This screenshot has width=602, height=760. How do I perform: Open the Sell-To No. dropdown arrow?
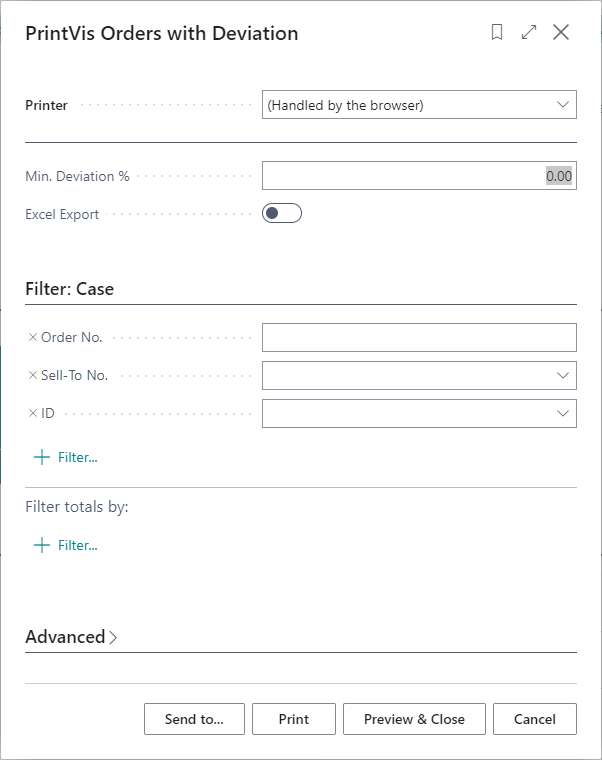pos(561,376)
